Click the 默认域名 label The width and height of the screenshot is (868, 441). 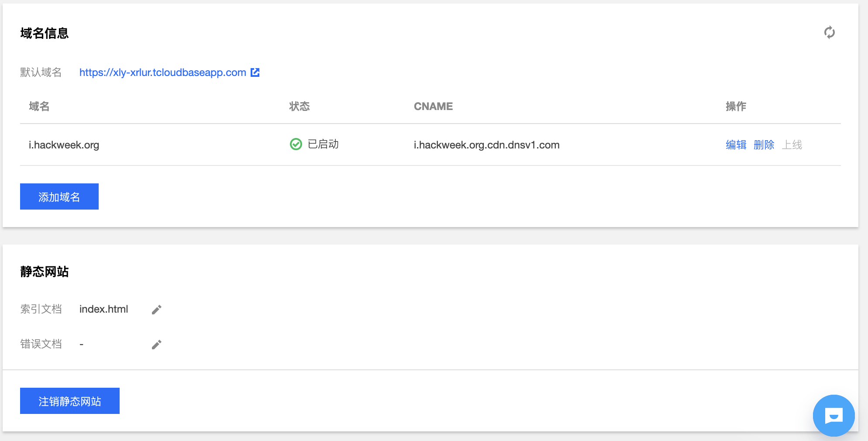point(41,72)
